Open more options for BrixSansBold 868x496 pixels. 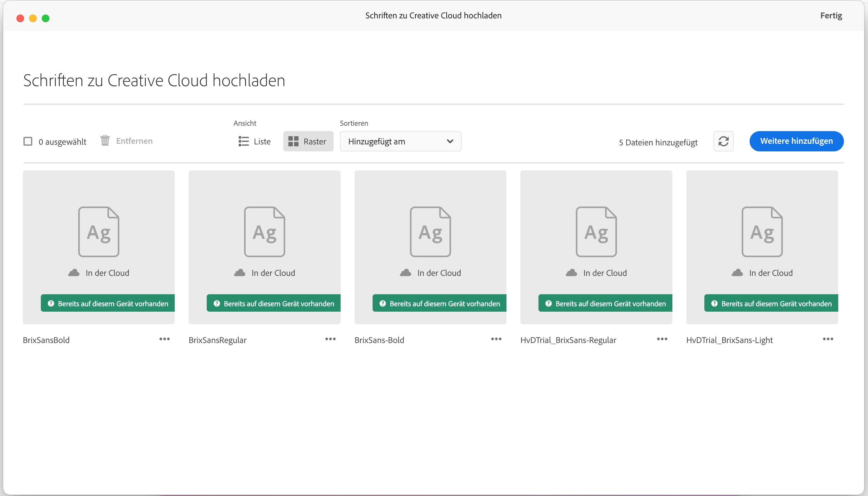[164, 339]
